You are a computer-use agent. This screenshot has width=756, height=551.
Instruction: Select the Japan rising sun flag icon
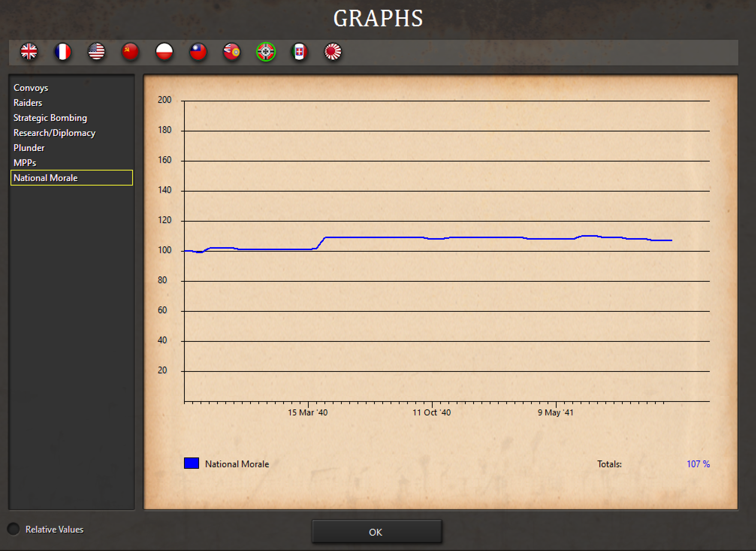333,52
